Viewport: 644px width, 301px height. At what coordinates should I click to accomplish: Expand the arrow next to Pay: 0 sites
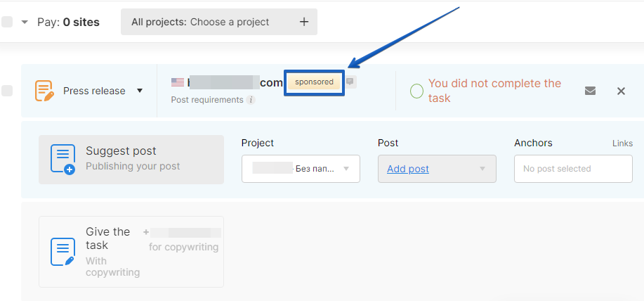coord(25,22)
